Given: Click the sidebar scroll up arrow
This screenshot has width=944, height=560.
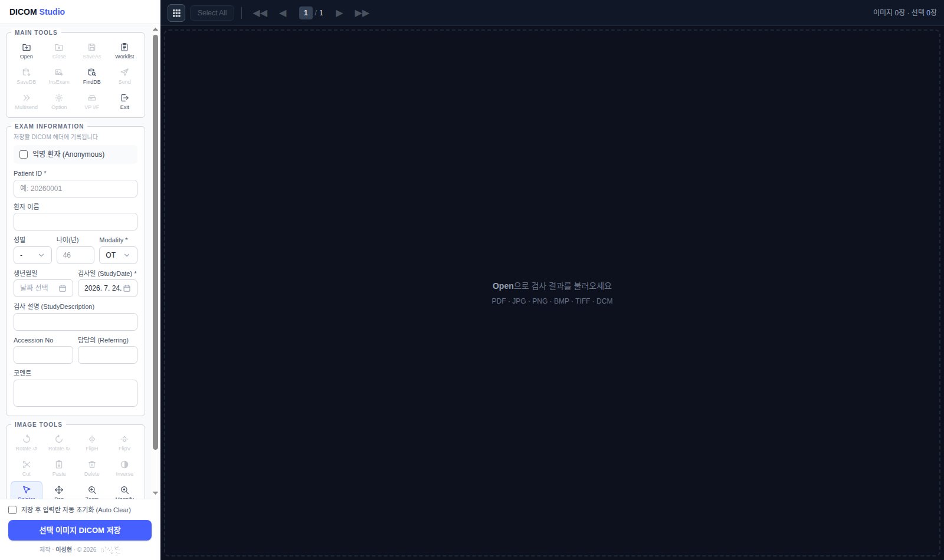Looking at the screenshot, I should point(155,29).
